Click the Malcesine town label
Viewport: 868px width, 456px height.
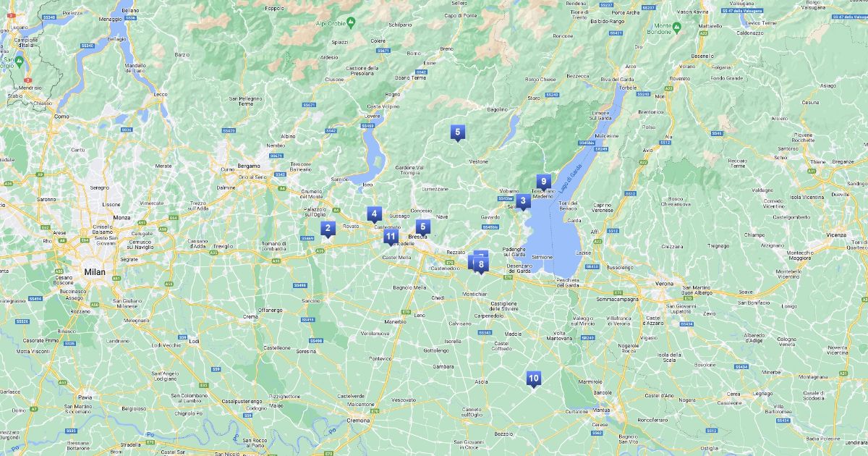pos(605,135)
